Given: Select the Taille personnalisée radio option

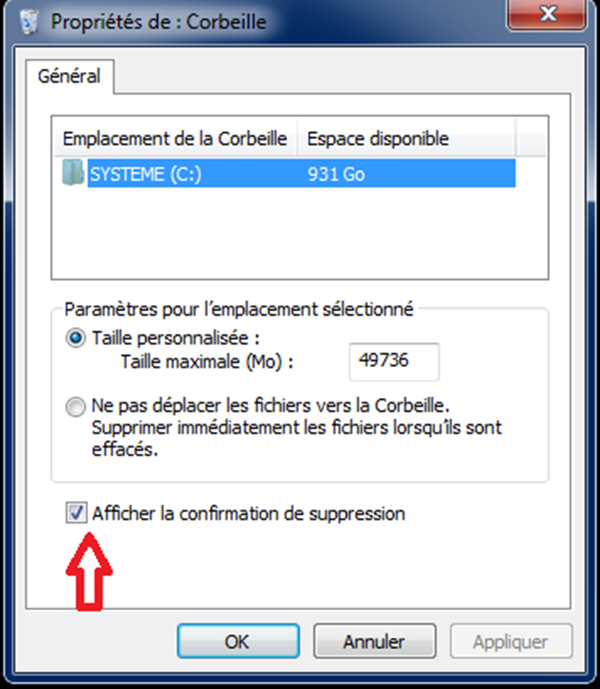Looking at the screenshot, I should (75, 338).
